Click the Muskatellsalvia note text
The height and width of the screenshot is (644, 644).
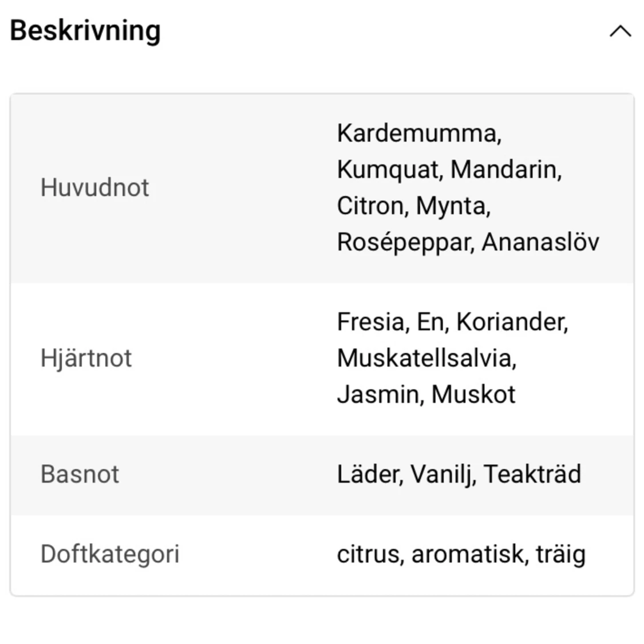point(426,358)
